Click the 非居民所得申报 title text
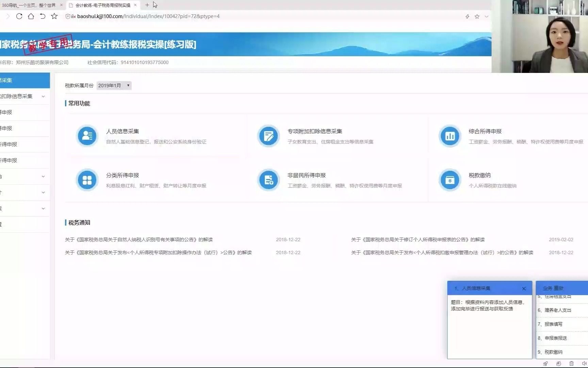The height and width of the screenshot is (368, 588). tap(307, 175)
